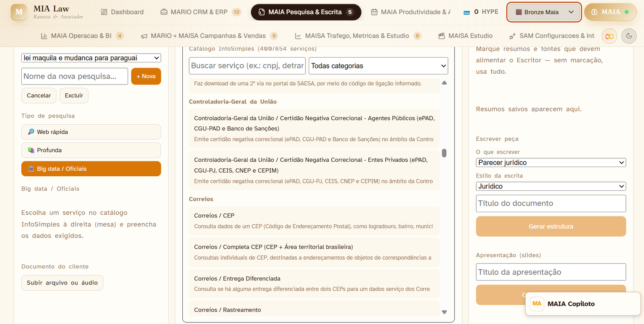Viewport: 644px width, 324px height.
Task: Select Correios / Entrega Diferenciada service
Action: [314, 283]
